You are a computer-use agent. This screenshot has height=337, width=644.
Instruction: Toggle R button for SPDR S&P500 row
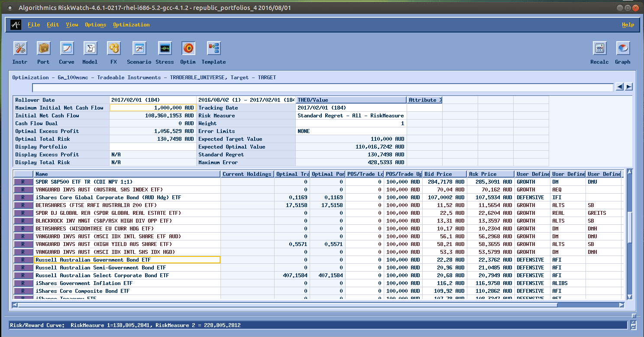coord(23,182)
